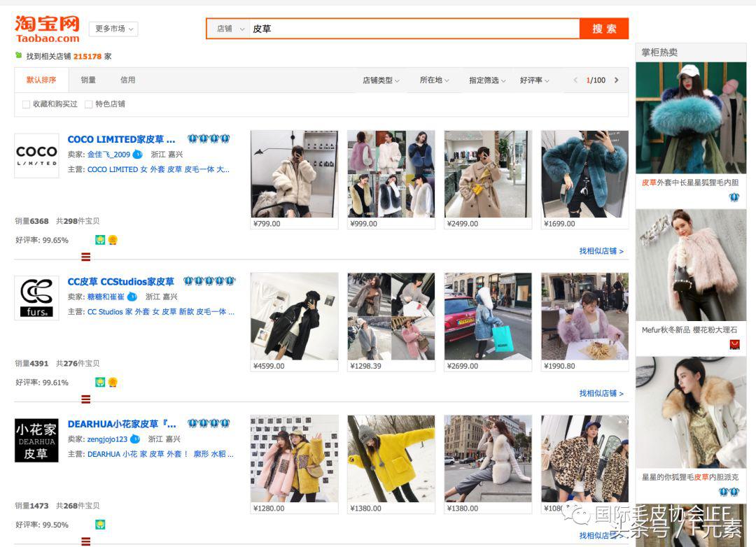Image resolution: width=756 pixels, height=547 pixels.
Task: Click Mefur秋冬新品 樱花粉大理石 sidebar title
Action: coord(689,330)
